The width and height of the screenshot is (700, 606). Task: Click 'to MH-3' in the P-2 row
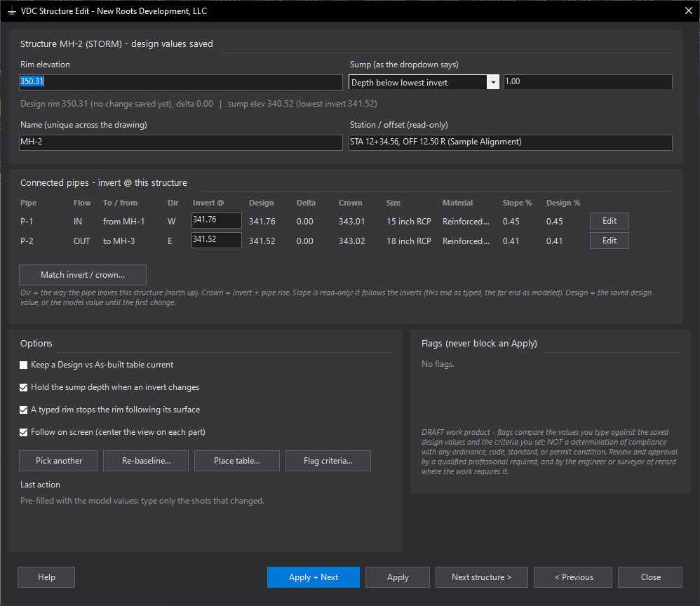(119, 241)
